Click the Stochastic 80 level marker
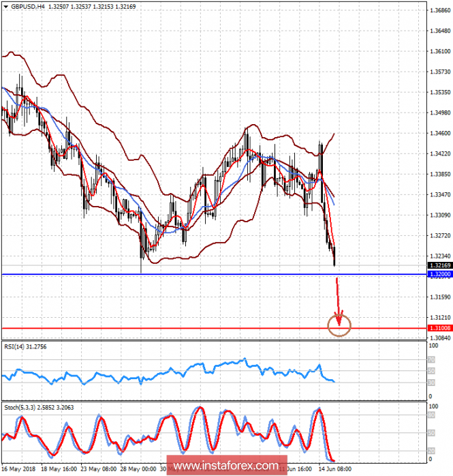453x476 pixels. coord(431,415)
